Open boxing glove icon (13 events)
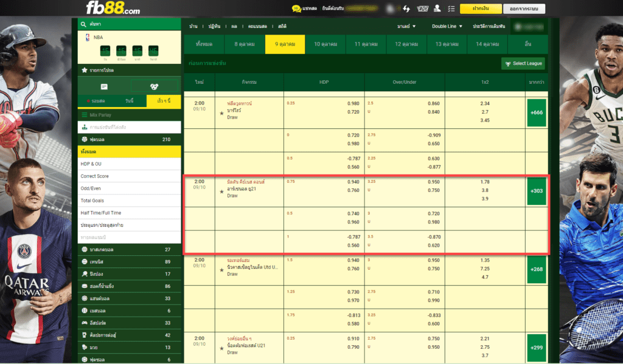This screenshot has height=364, width=623. (x=84, y=348)
